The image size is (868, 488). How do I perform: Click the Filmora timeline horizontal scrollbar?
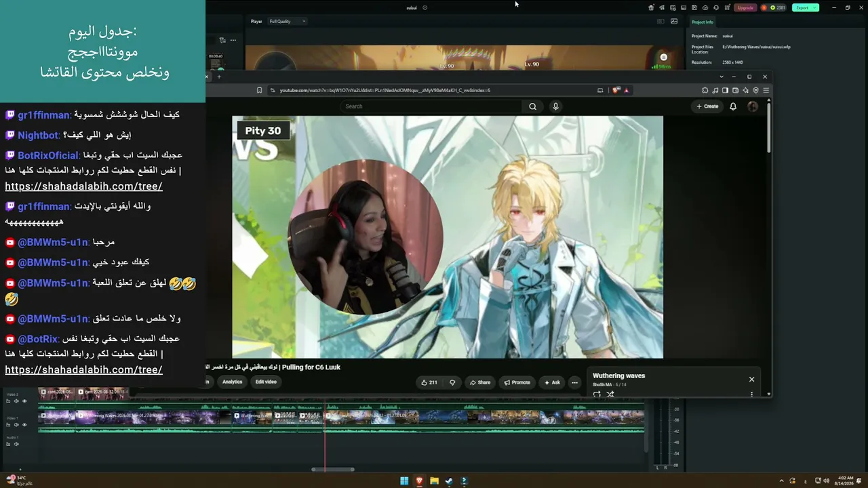333,469
